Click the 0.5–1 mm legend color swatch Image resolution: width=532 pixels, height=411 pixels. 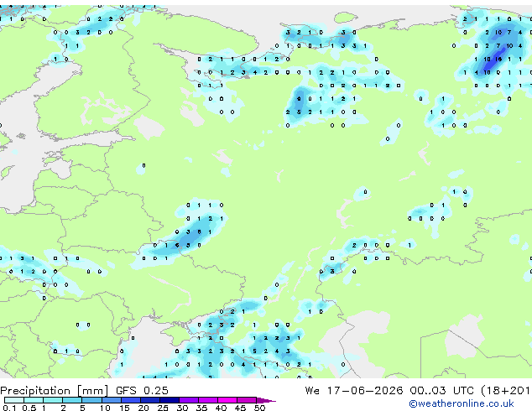pyautogui.click(x=34, y=400)
